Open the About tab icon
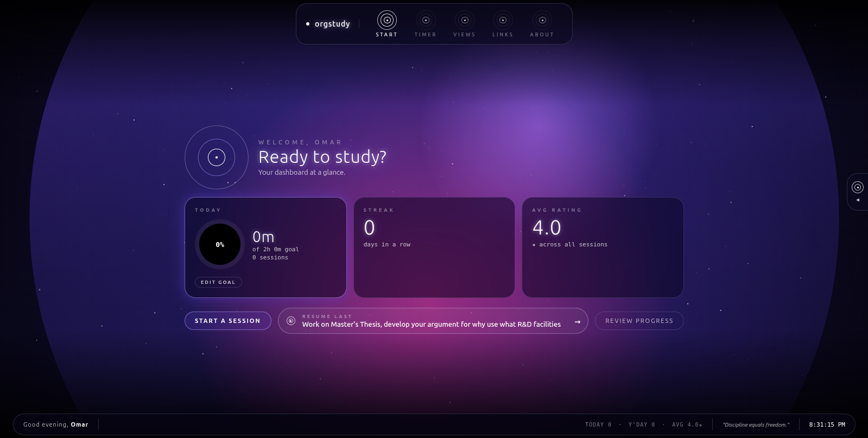This screenshot has width=868, height=438. [542, 20]
